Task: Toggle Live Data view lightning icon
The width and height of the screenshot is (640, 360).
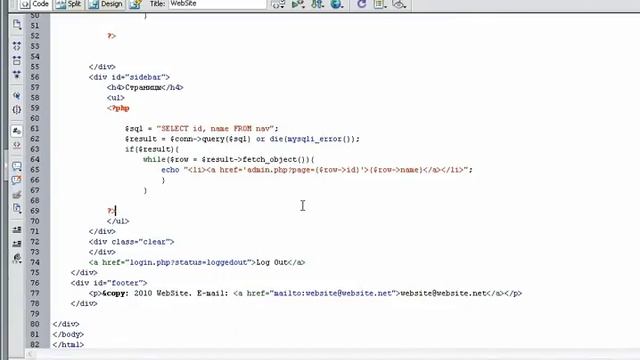Action: click(x=135, y=4)
